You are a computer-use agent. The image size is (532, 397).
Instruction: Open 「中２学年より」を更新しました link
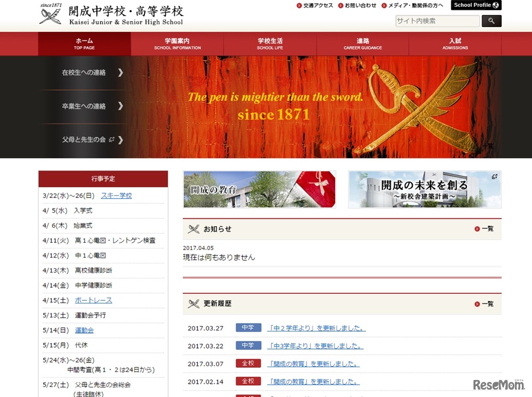[317, 328]
